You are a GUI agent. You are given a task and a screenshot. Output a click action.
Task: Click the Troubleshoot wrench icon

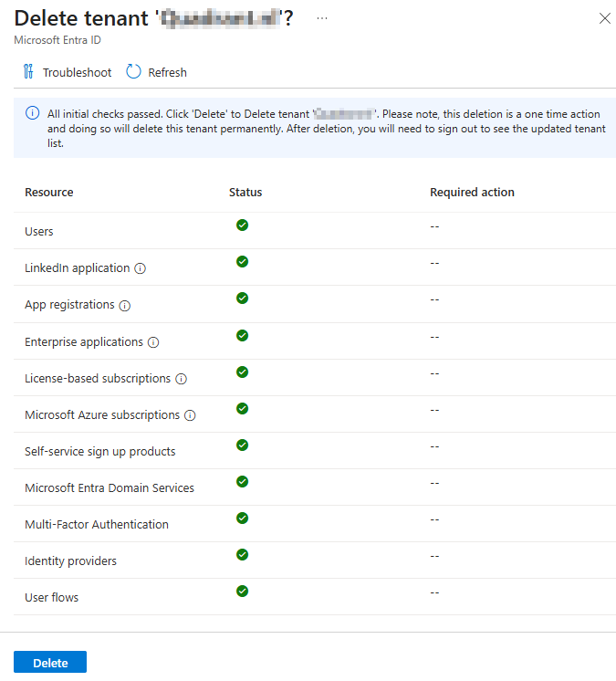[28, 72]
